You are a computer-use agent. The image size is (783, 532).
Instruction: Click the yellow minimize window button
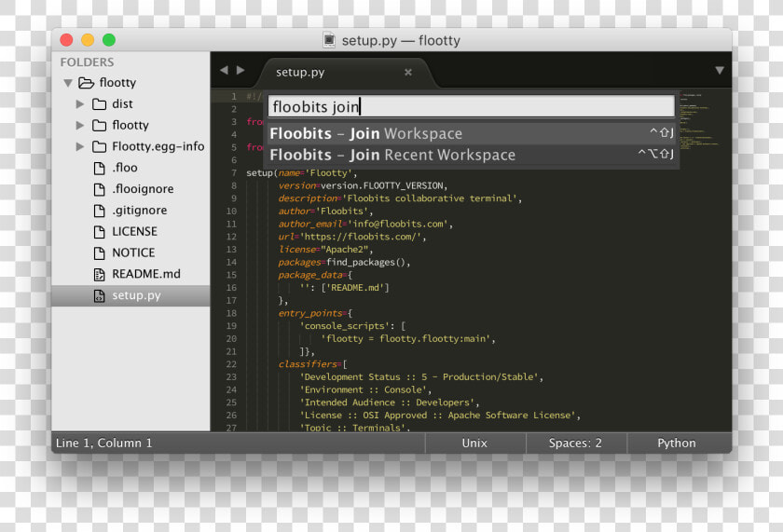[x=88, y=40]
